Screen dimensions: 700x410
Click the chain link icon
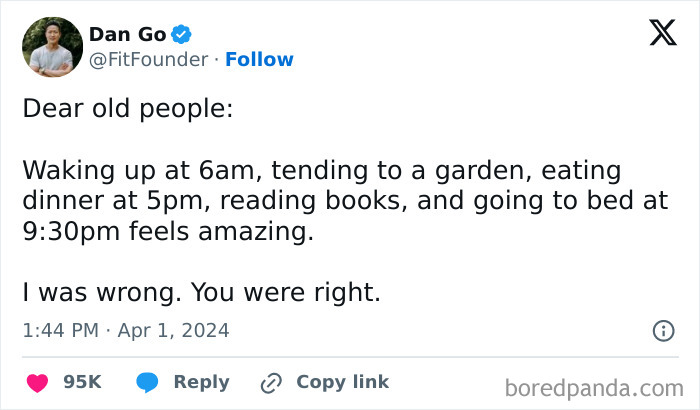click(270, 382)
